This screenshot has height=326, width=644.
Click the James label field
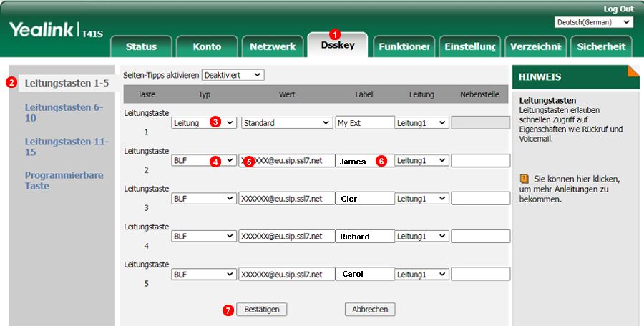click(365, 161)
